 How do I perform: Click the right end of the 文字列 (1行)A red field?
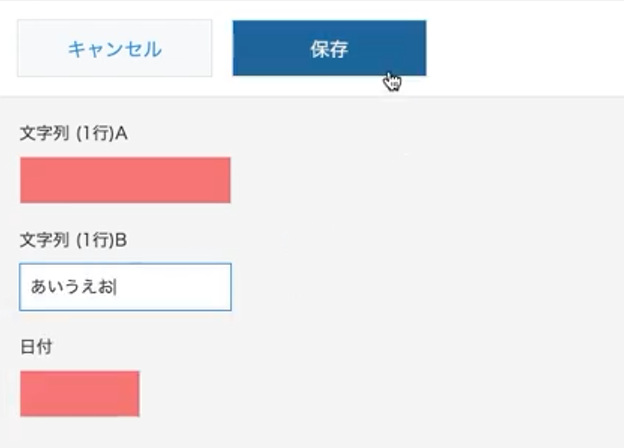point(226,180)
